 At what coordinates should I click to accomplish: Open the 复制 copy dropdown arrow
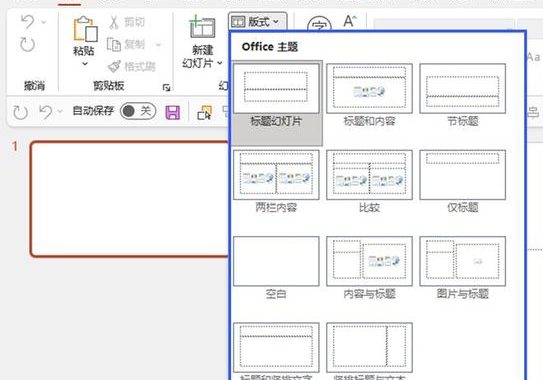(158, 45)
